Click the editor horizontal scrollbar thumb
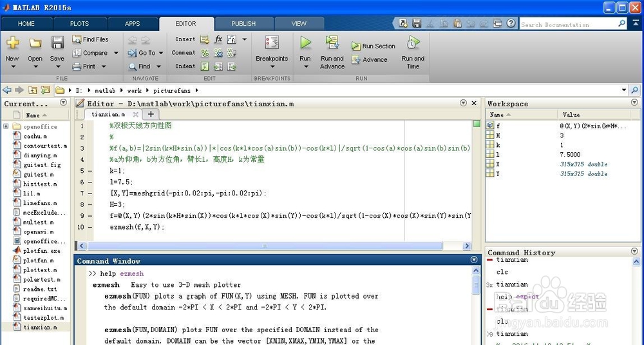 [x=265, y=246]
